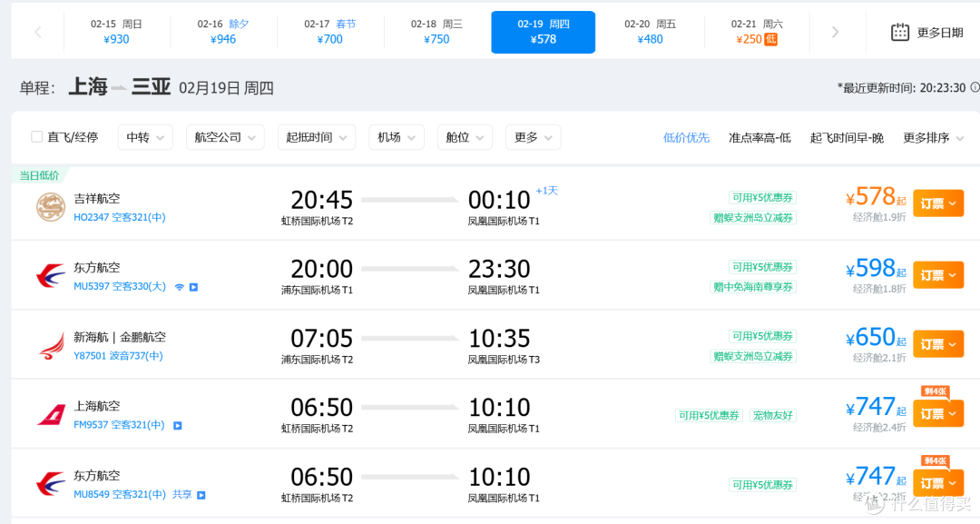This screenshot has height=524, width=980.
Task: Open the 起抵时间 dropdown filter
Action: point(317,137)
